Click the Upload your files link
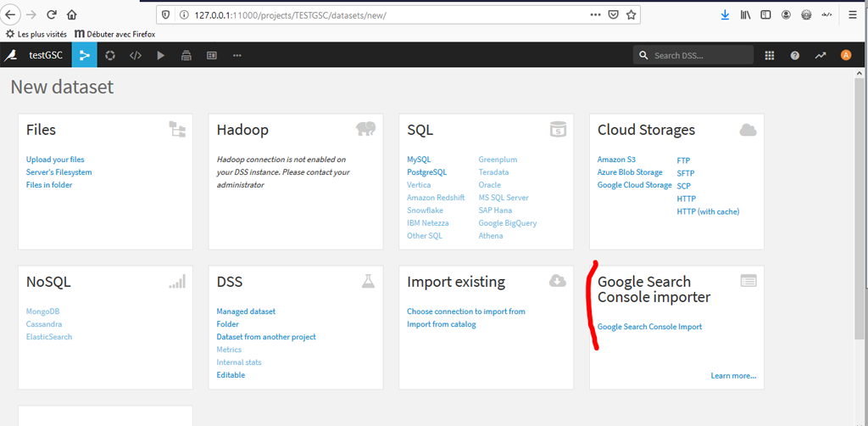Screen dimensions: 868x426 (x=55, y=160)
